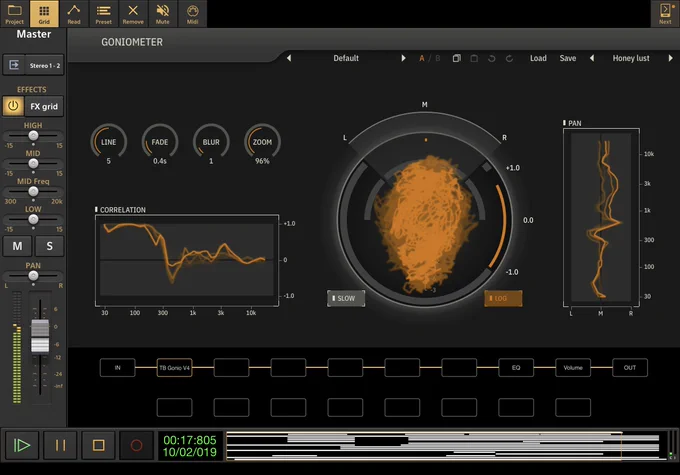Select the OUT slot in FX chain
Image resolution: width=680 pixels, height=475 pixels.
630,367
